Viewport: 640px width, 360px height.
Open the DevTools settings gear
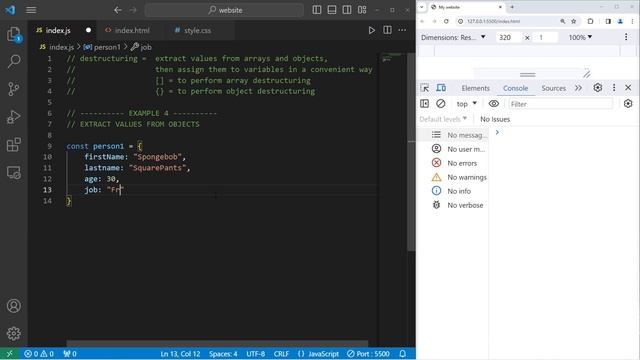point(598,88)
